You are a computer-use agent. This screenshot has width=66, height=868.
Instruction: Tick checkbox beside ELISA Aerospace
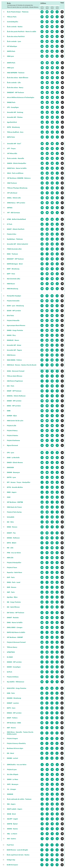[4, 864]
